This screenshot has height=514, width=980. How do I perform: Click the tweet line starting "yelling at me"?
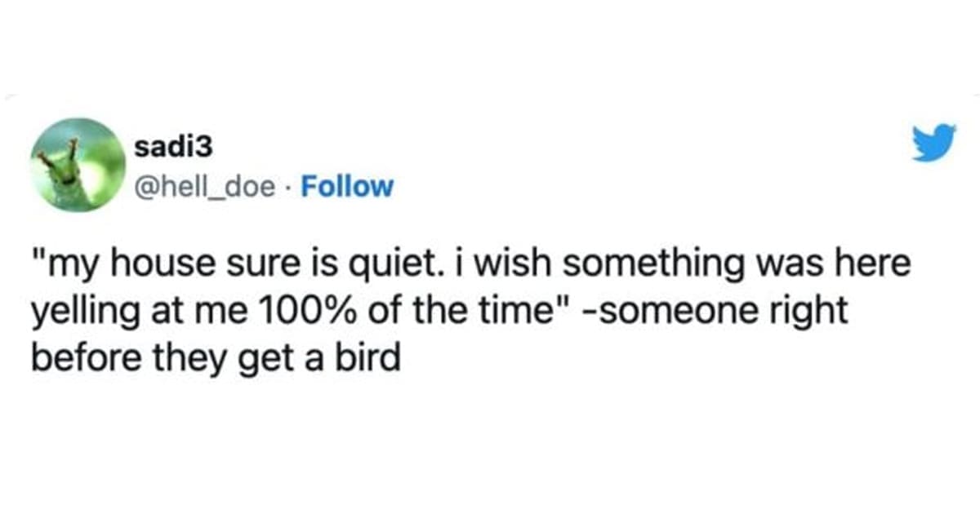[440, 313]
